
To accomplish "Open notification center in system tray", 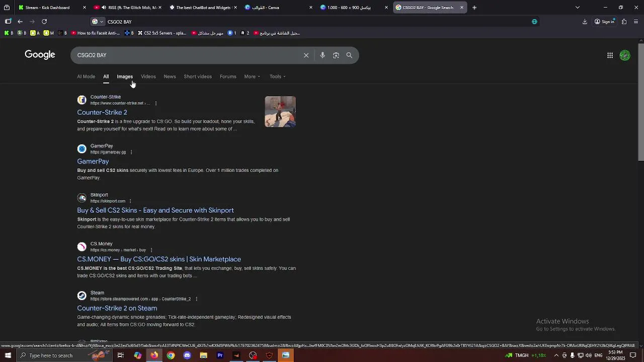I will coord(633,355).
